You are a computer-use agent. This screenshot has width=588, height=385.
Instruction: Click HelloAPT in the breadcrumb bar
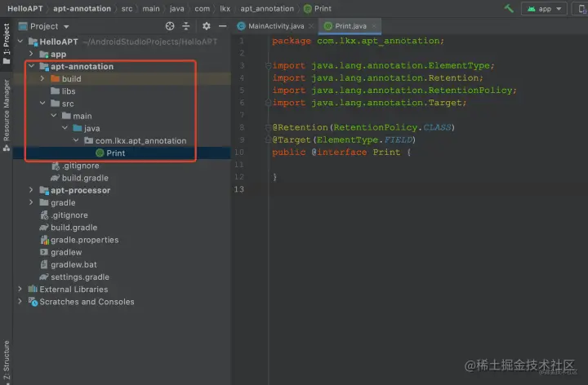25,8
